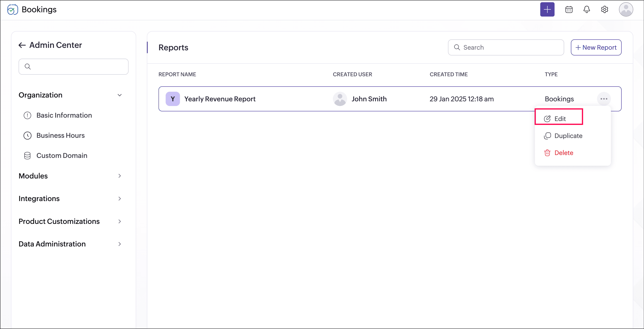Click the Y report badge icon
This screenshot has width=644, height=329.
pos(173,99)
